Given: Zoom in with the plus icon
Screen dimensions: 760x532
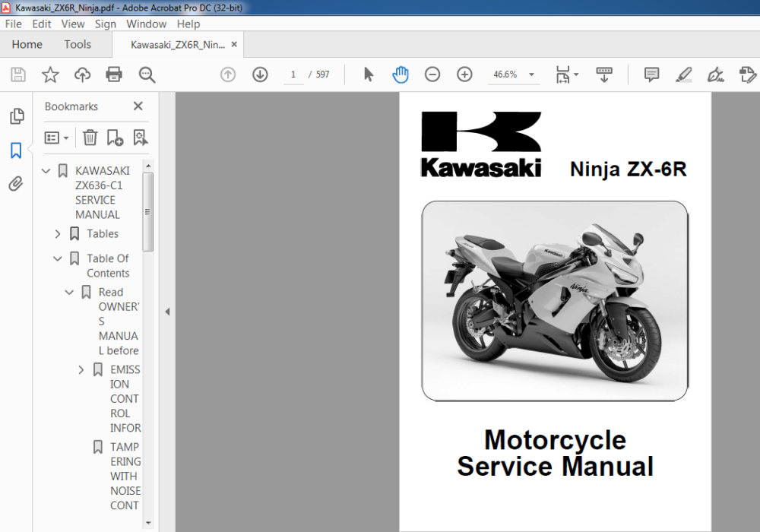Looking at the screenshot, I should [464, 74].
